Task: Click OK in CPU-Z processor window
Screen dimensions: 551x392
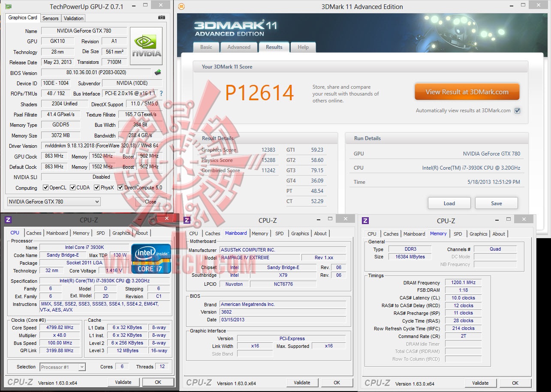Action: (158, 382)
